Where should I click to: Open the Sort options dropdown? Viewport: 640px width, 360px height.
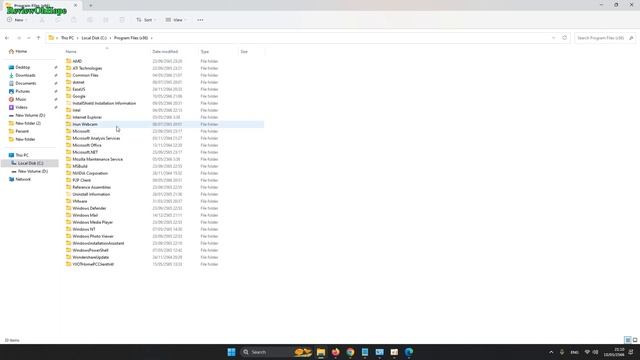click(x=147, y=20)
